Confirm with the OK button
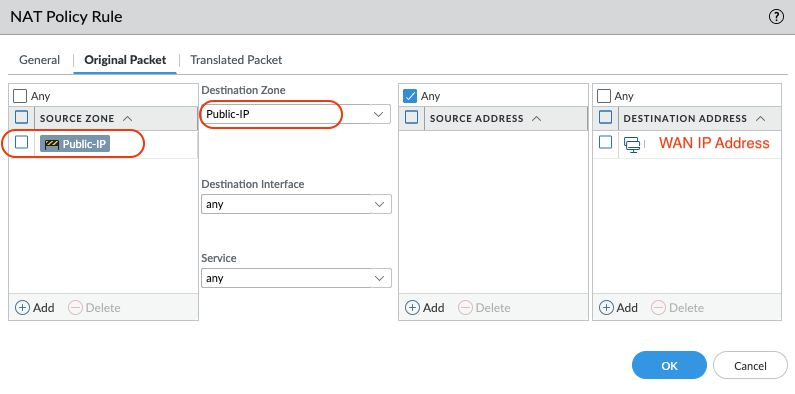 coord(669,365)
